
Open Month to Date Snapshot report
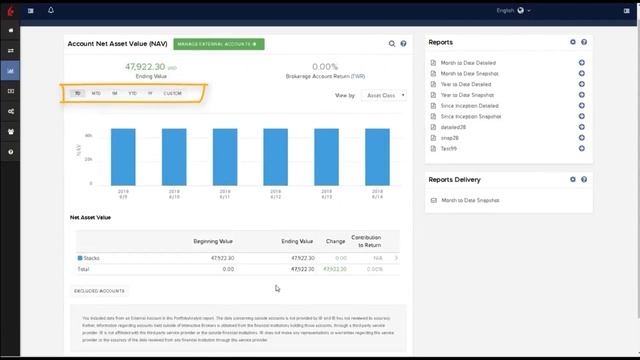pos(469,73)
